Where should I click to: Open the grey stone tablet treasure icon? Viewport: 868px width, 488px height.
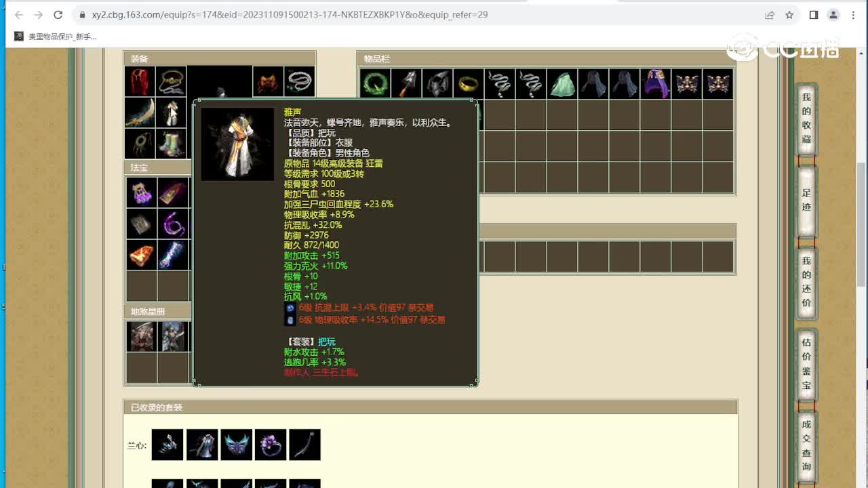[142, 224]
